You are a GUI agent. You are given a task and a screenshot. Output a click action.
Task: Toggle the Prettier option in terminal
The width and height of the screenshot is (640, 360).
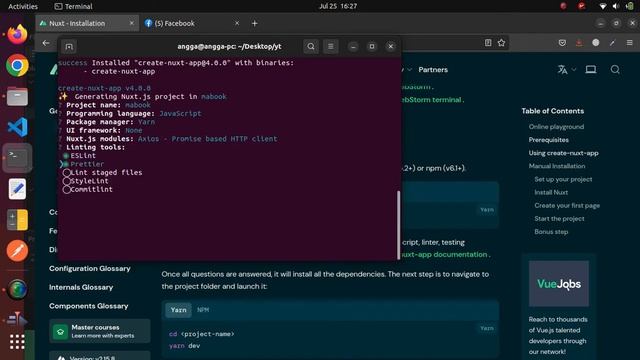[84, 164]
